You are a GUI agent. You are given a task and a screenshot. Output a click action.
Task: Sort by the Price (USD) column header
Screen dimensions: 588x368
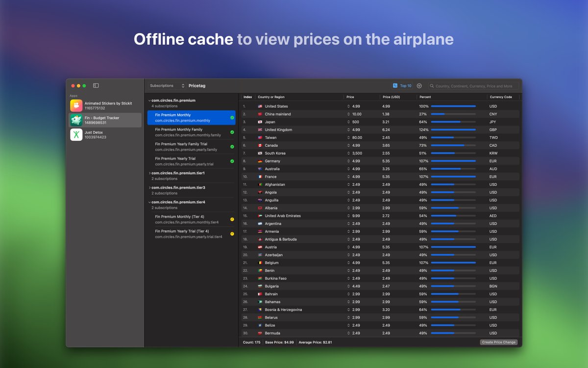tap(398, 97)
